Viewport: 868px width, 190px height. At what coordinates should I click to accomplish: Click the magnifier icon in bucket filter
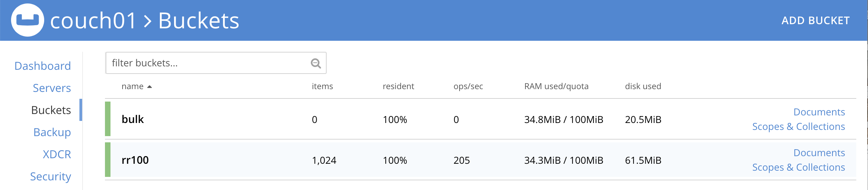point(316,63)
